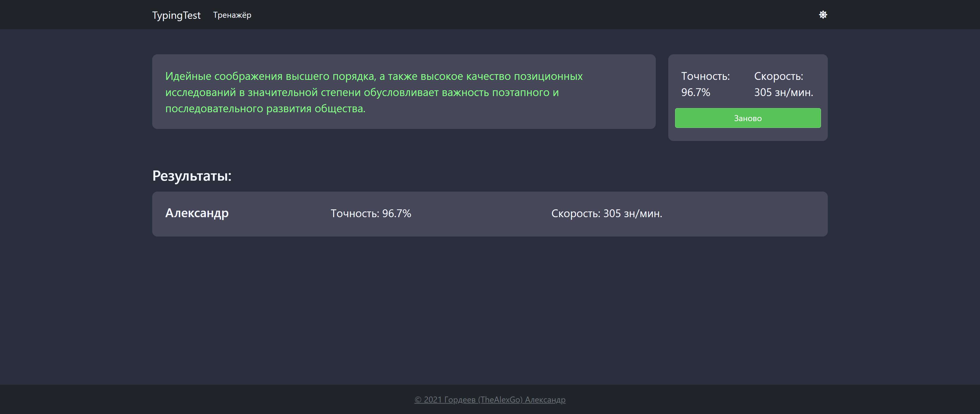Open the Тренажёр navigation item
Image resolution: width=980 pixels, height=414 pixels.
(232, 15)
